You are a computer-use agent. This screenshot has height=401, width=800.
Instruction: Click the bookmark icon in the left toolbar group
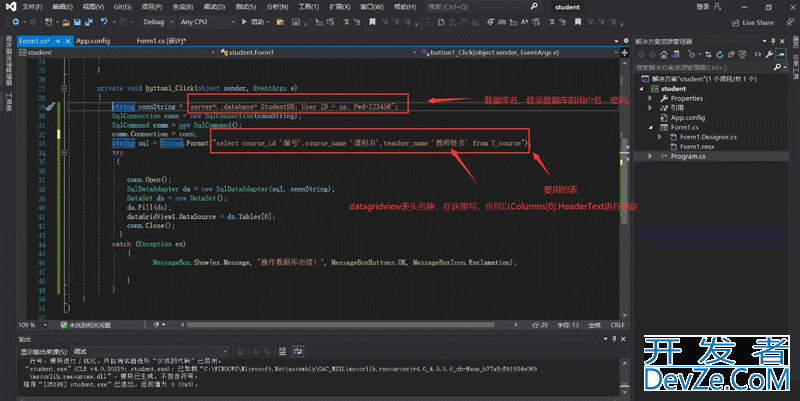372,22
